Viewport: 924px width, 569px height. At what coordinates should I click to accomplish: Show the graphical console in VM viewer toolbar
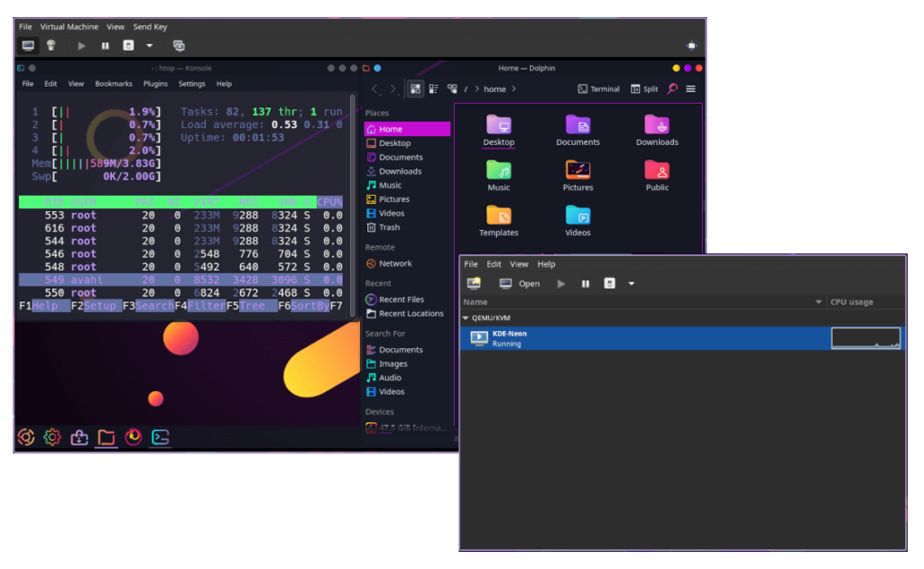[28, 45]
